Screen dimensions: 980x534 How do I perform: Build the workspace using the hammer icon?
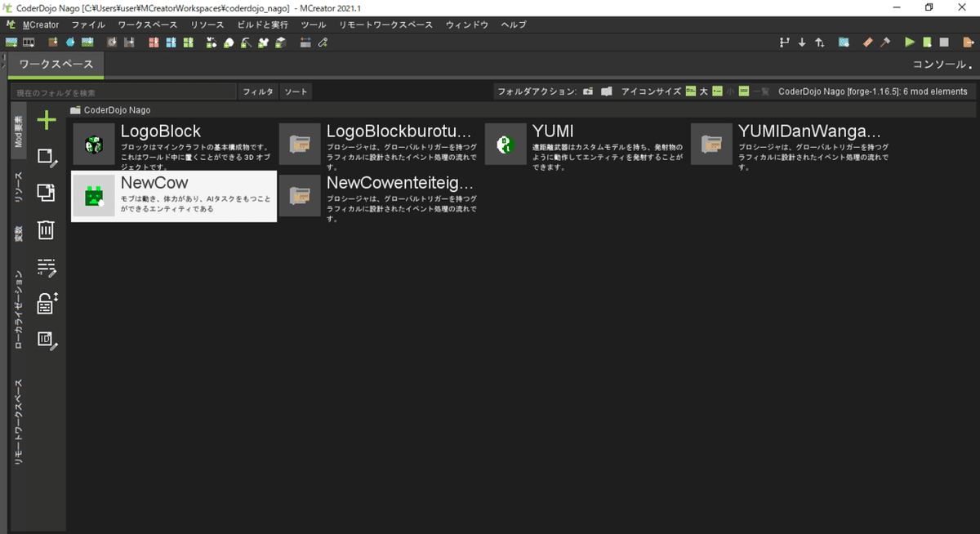coord(885,42)
